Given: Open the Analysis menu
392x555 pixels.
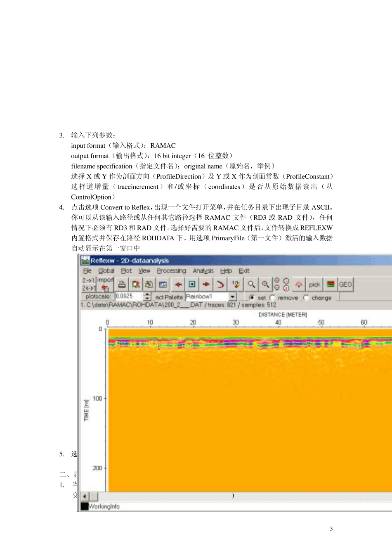Looking at the screenshot, I should click(x=203, y=271).
